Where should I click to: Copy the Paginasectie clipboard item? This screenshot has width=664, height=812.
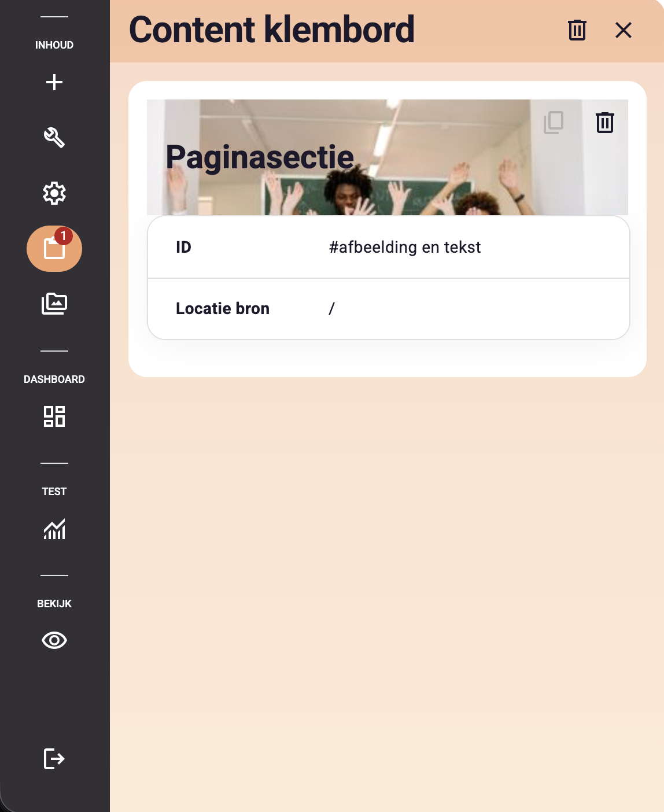point(554,123)
